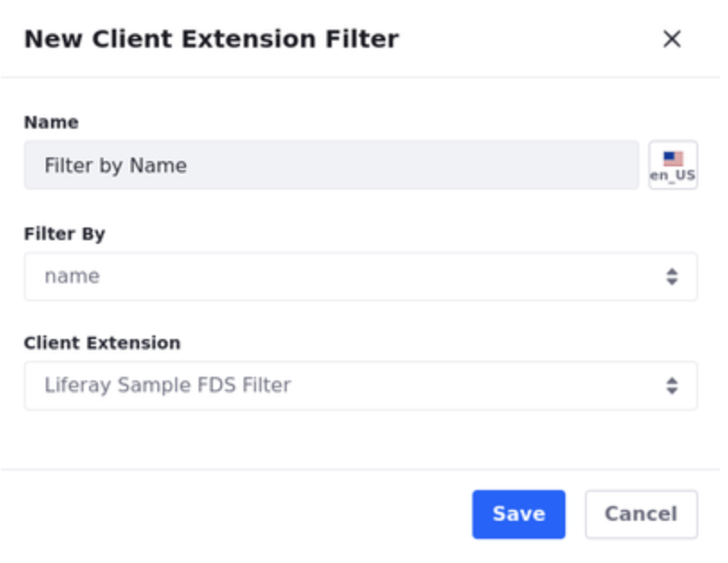Screen dimensions: 728x563
Task: Select the Filter By label
Action: point(65,234)
